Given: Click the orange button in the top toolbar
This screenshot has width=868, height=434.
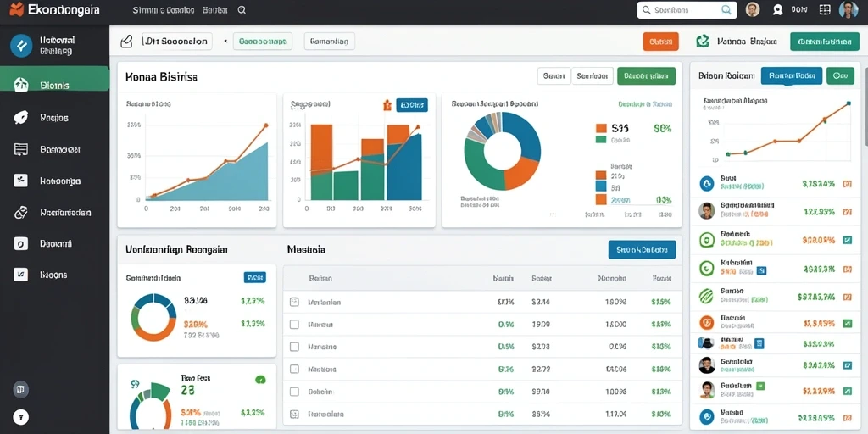Looking at the screenshot, I should [x=661, y=42].
